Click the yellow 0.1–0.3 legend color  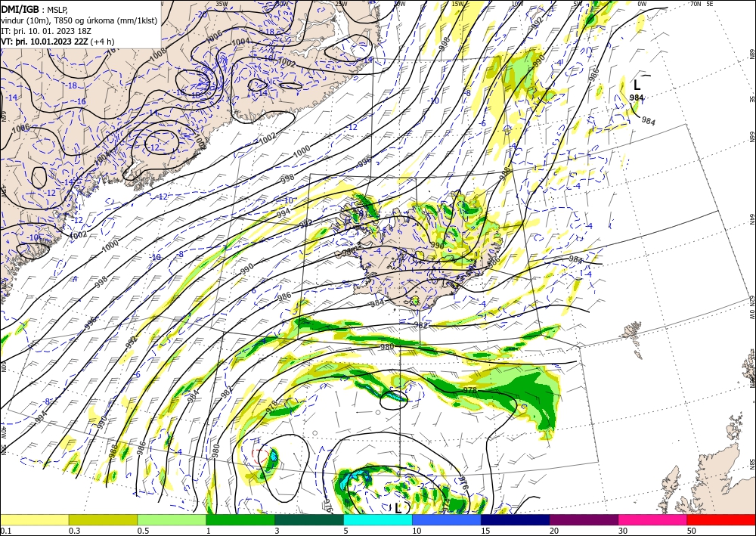(x=34, y=519)
